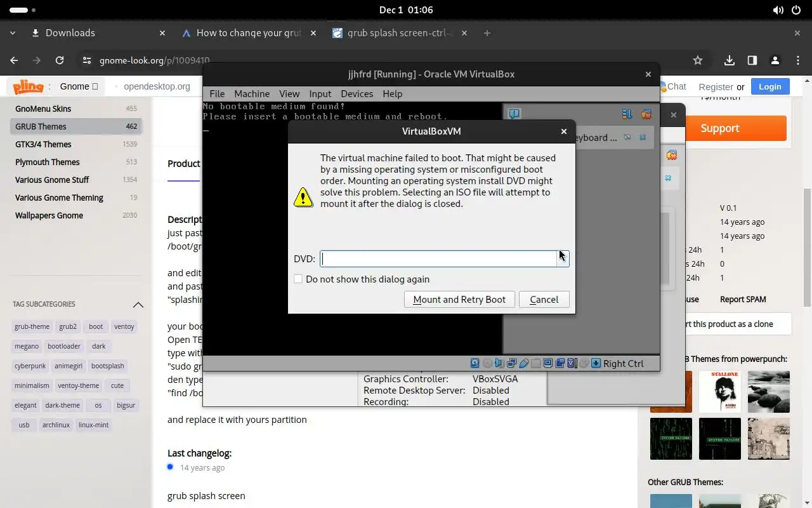Open the opendesktop.org link
This screenshot has height=508, width=812.
pos(157,86)
